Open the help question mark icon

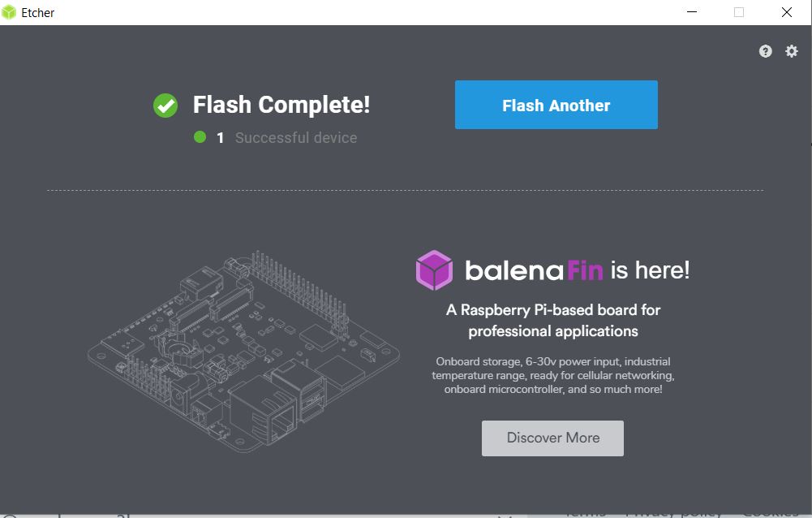[x=766, y=51]
